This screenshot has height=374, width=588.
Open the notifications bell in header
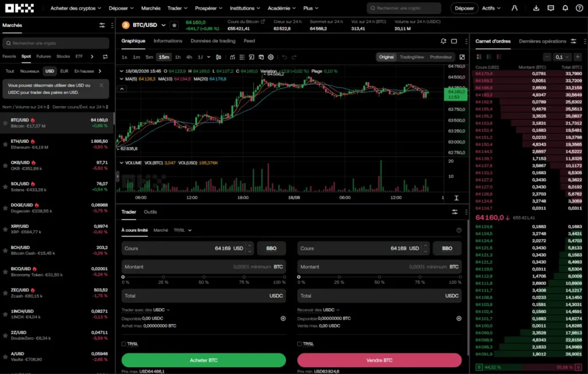click(x=565, y=8)
